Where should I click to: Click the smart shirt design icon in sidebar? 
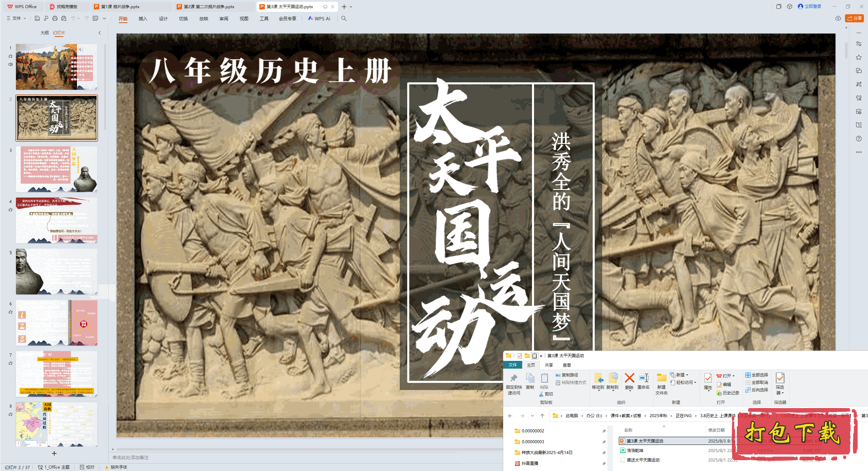[859, 98]
